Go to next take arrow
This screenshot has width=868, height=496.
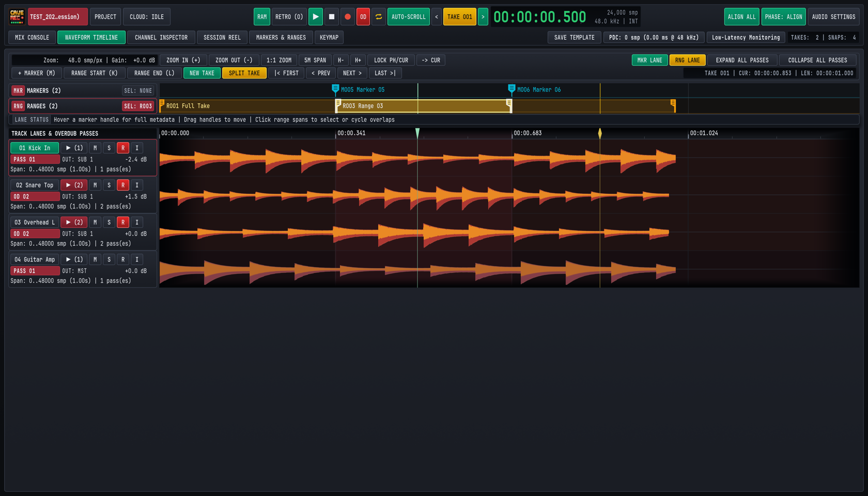[483, 17]
